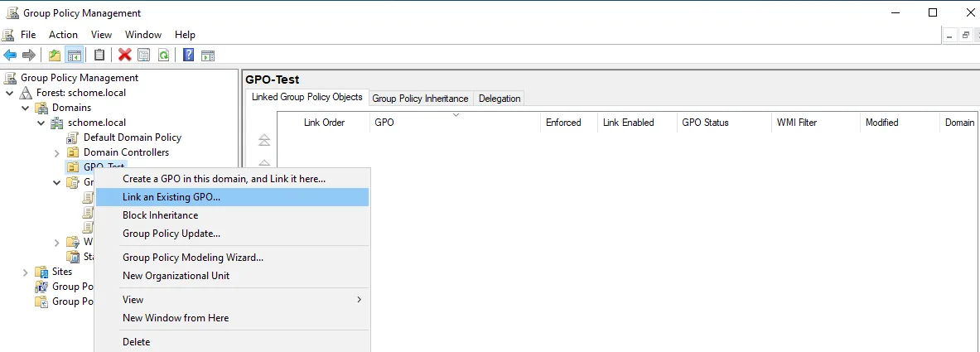Viewport: 980px width, 352px height.
Task: Sort by the WMI Filter column header
Action: point(816,123)
